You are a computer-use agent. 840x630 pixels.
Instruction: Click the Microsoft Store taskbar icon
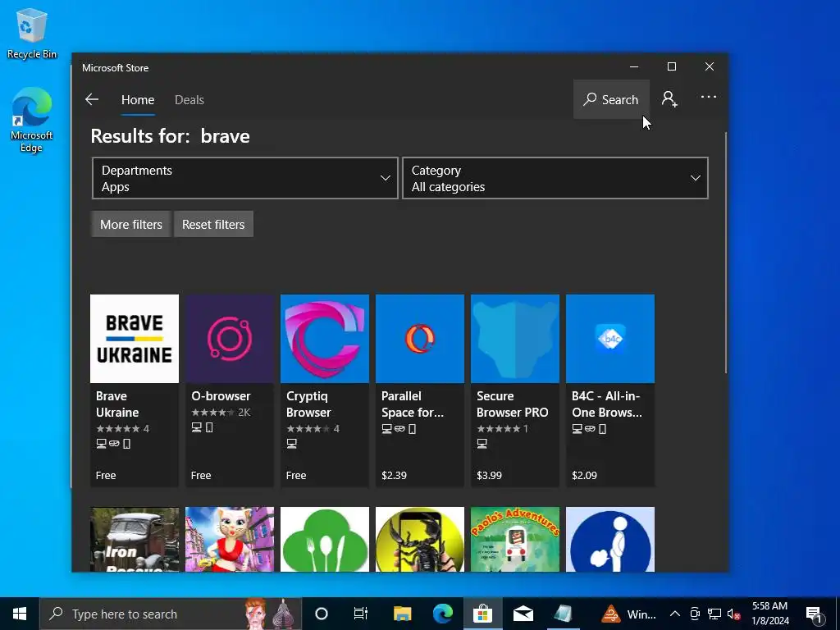(482, 614)
